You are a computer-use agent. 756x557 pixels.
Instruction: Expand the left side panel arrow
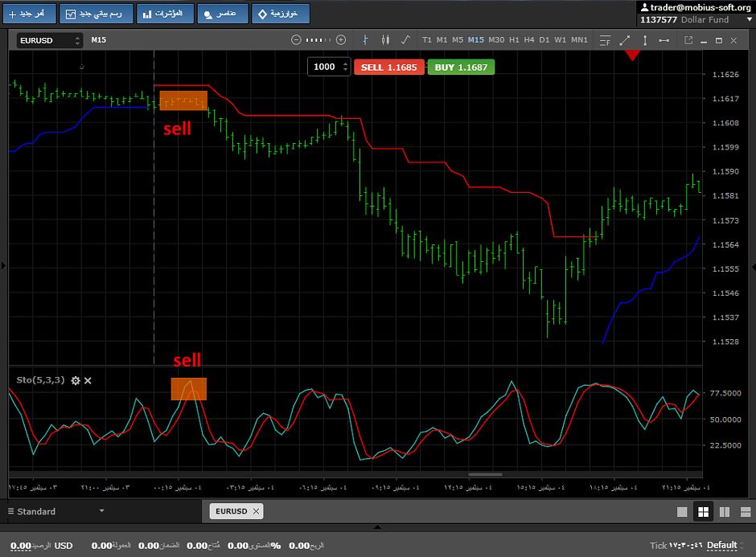(x=3, y=265)
